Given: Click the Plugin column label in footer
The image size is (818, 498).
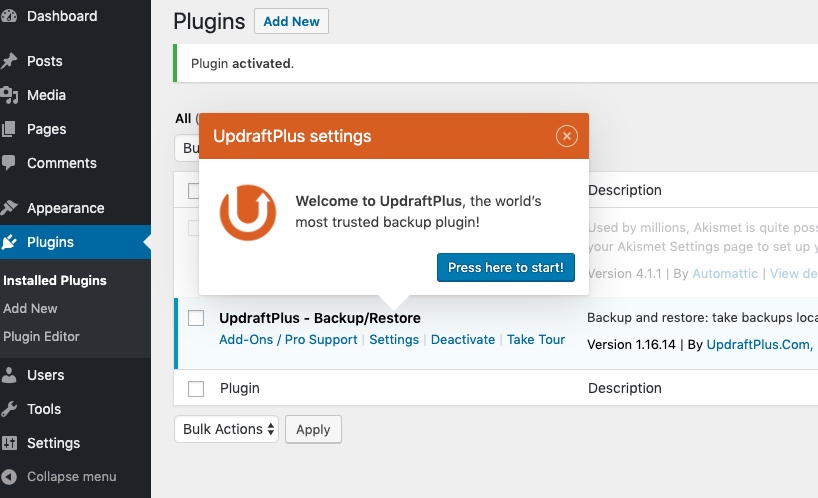Looking at the screenshot, I should point(239,388).
